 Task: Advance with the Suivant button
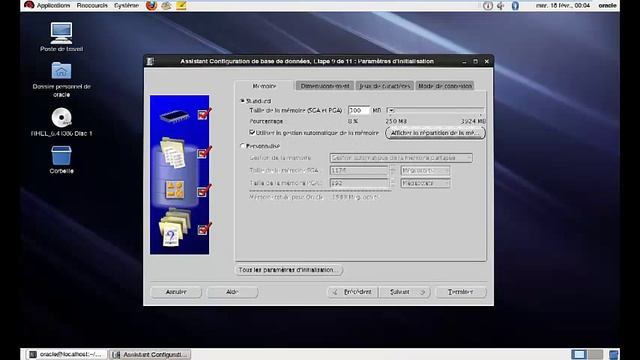point(404,292)
